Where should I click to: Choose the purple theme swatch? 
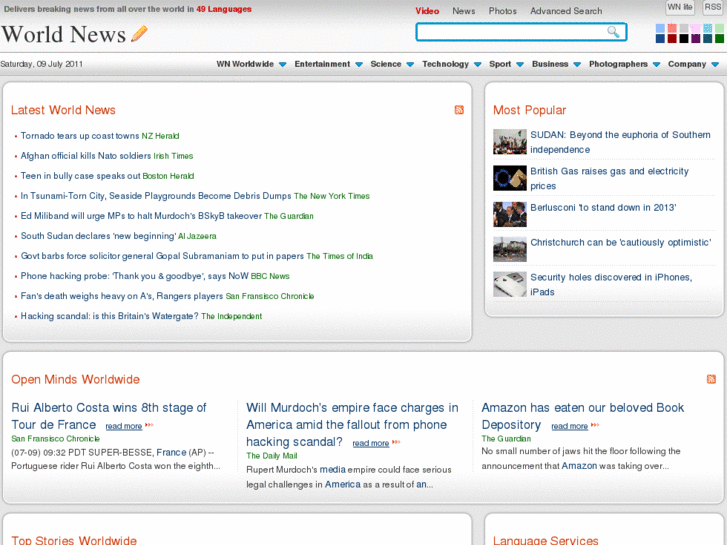(695, 39)
